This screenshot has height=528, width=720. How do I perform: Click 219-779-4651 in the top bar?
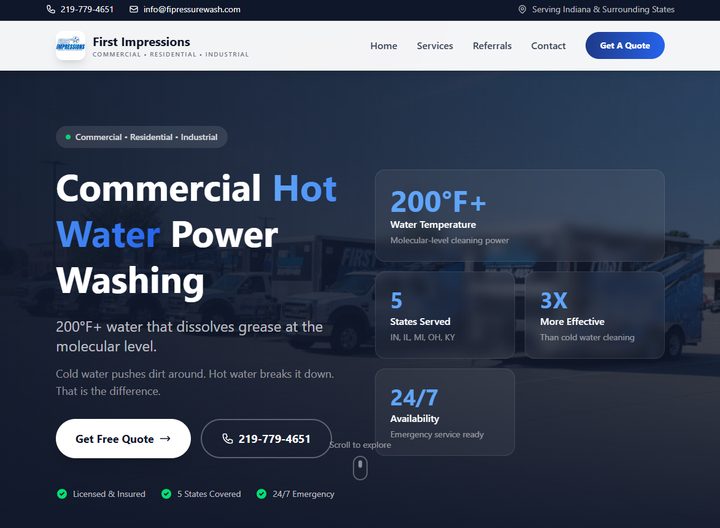(x=87, y=9)
